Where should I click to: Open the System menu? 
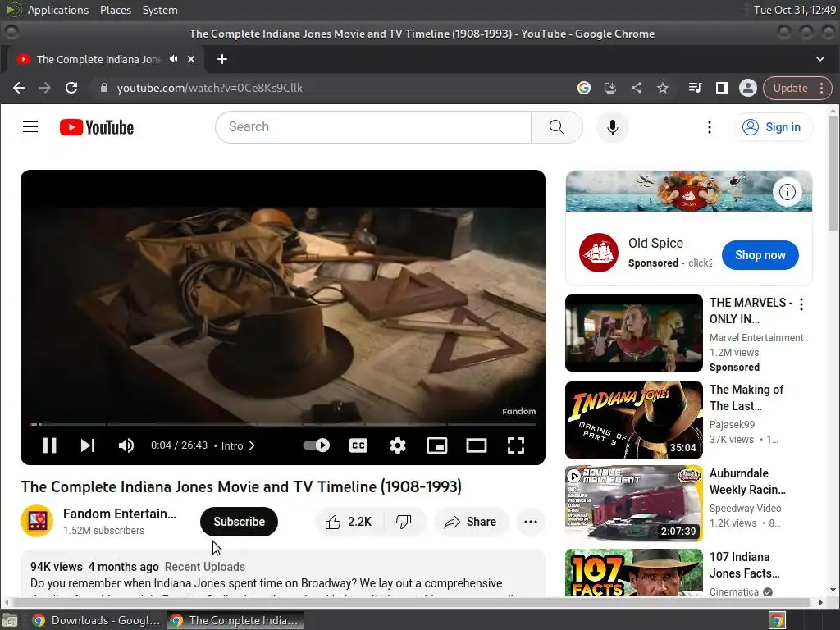coord(160,10)
